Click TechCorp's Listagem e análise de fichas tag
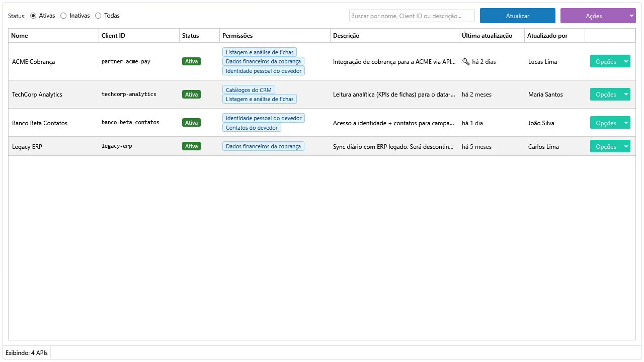Image resolution: width=644 pixels, height=362 pixels. (x=260, y=99)
